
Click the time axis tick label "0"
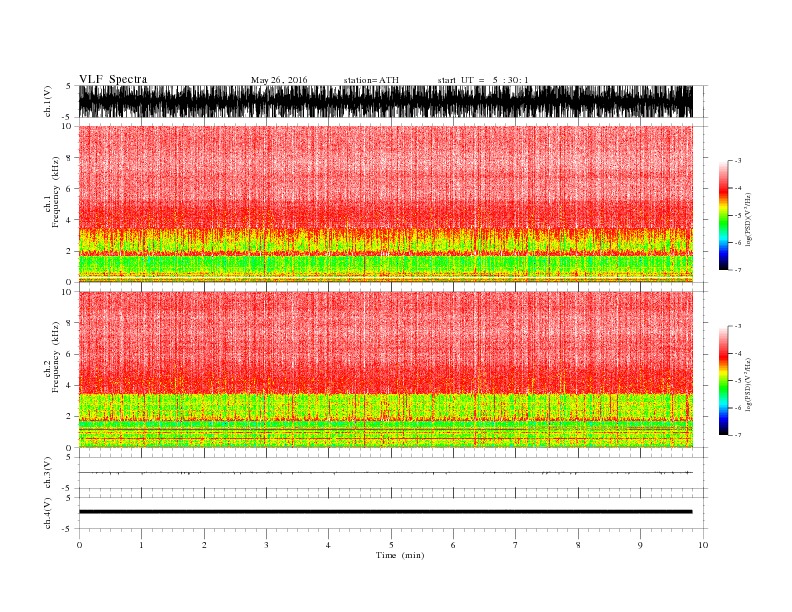(79, 545)
